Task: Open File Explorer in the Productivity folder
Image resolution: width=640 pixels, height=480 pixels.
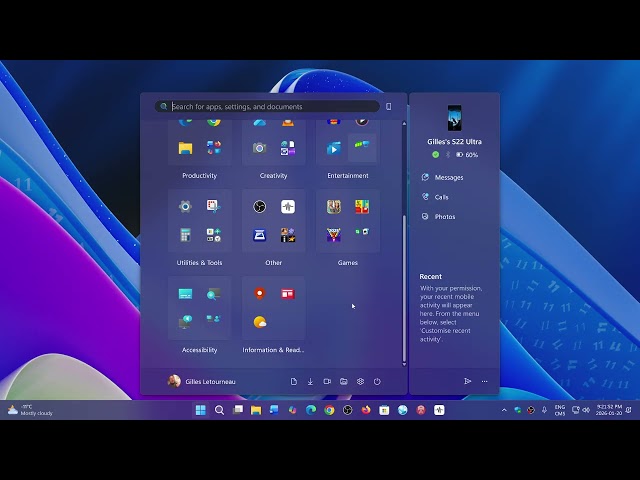Action: [185, 148]
